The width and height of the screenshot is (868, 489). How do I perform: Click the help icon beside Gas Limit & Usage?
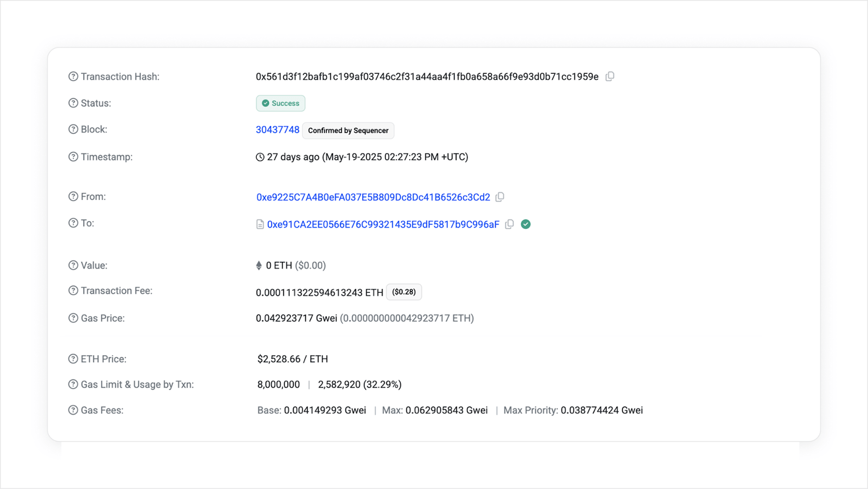coord(73,384)
